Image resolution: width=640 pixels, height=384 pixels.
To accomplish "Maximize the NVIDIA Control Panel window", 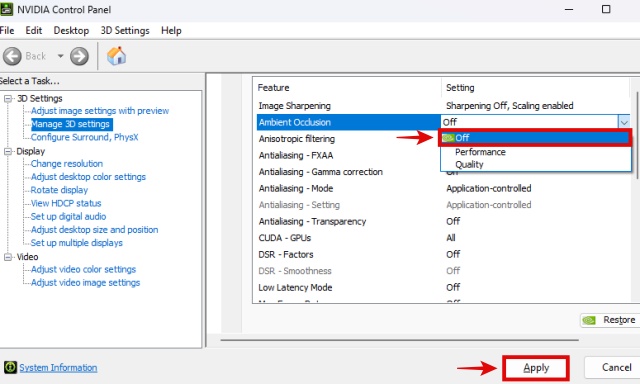I will 606,9.
